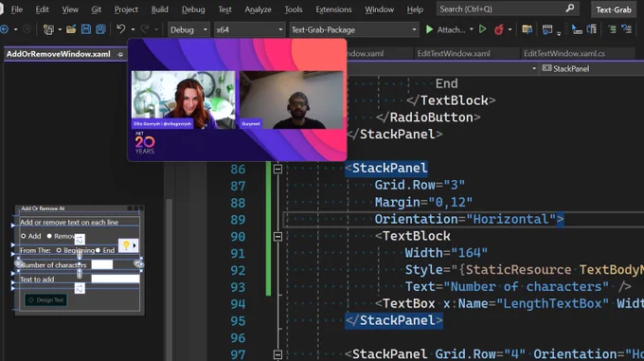Click the Save All icon
The height and width of the screenshot is (361, 644).
100,29
